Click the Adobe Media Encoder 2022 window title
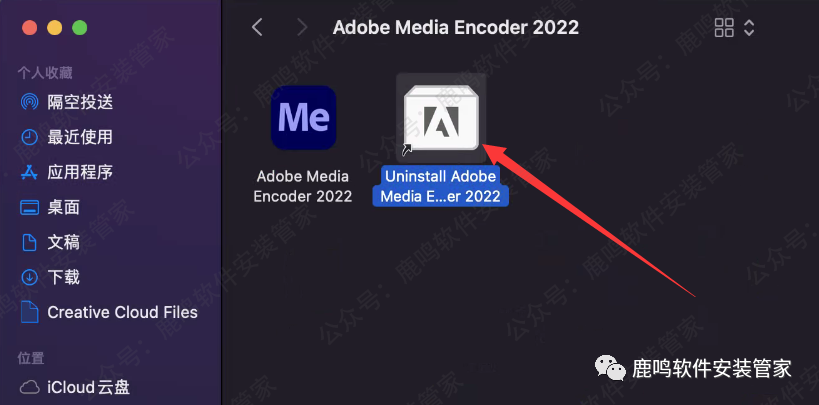Screen dimensions: 819x405 click(455, 27)
